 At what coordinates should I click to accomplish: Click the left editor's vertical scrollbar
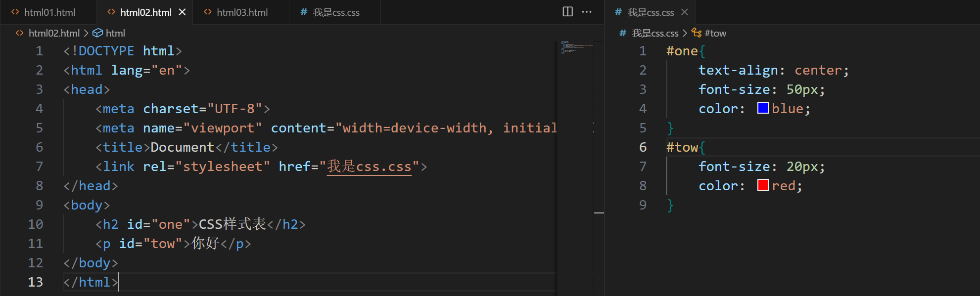[599, 168]
